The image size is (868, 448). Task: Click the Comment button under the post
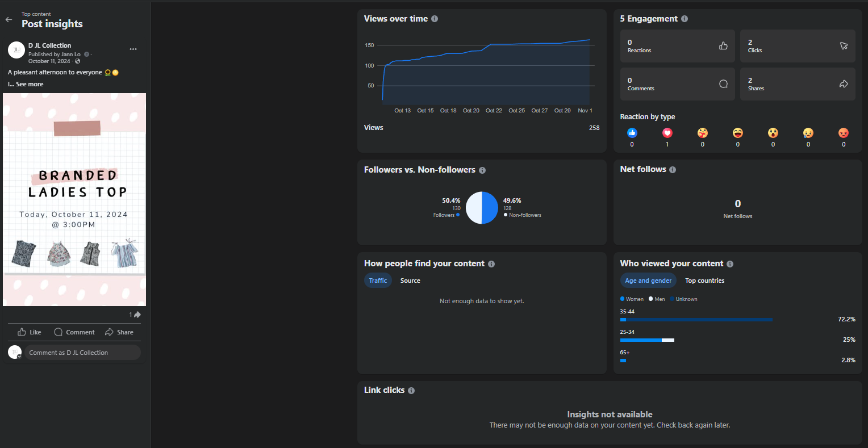pyautogui.click(x=74, y=332)
